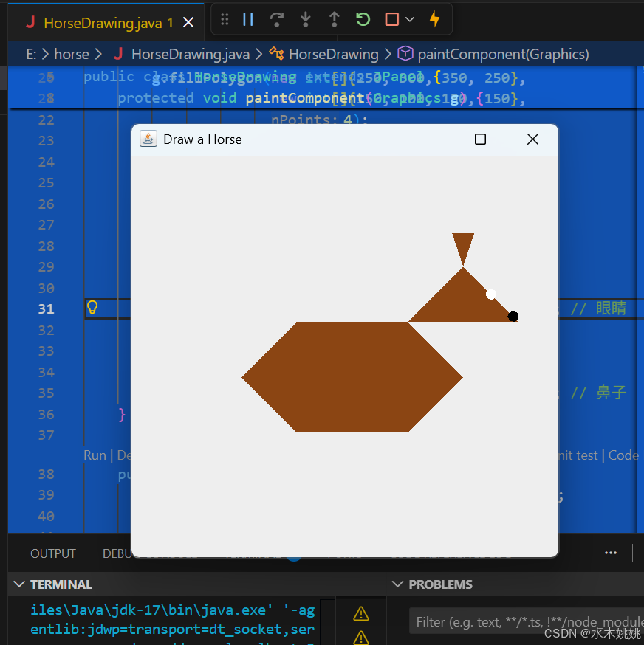Click the closing brace on line 36
Viewport: 644px width, 645px height.
tap(122, 415)
